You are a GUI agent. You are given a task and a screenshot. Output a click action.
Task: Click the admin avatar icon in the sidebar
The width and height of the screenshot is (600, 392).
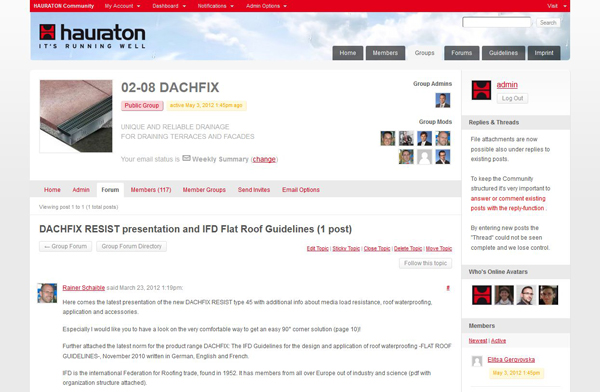point(481,90)
